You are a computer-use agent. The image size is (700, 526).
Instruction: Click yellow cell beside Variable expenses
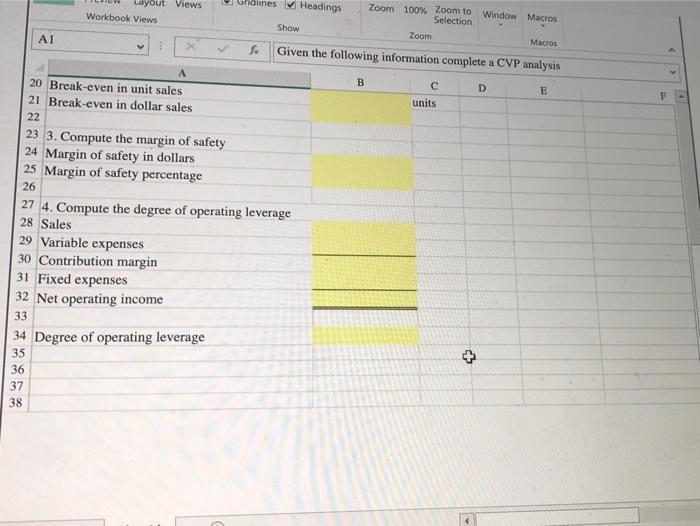coord(364,246)
